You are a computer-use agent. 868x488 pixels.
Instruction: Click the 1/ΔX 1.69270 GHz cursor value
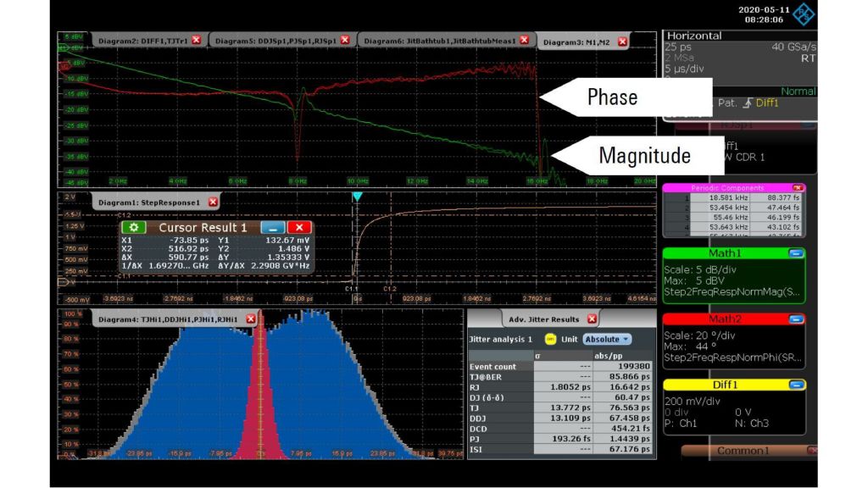point(178,266)
